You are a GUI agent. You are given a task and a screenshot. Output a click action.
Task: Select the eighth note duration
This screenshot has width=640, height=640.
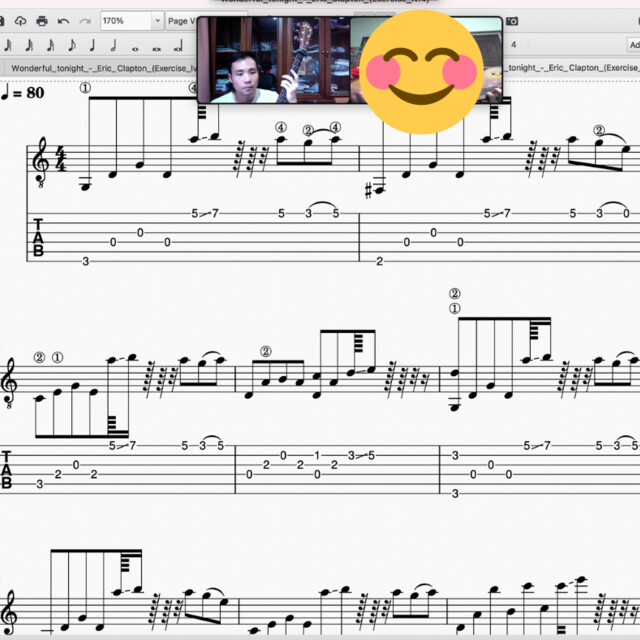click(x=72, y=45)
